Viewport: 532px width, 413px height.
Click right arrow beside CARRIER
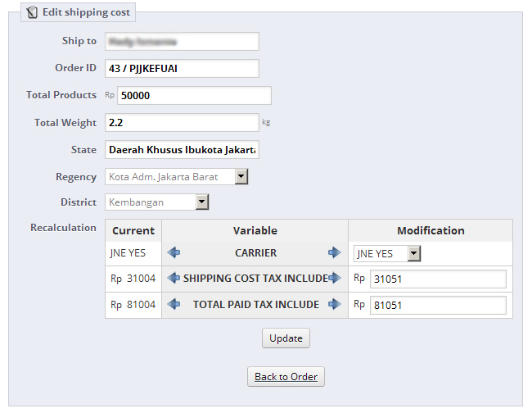click(x=334, y=253)
